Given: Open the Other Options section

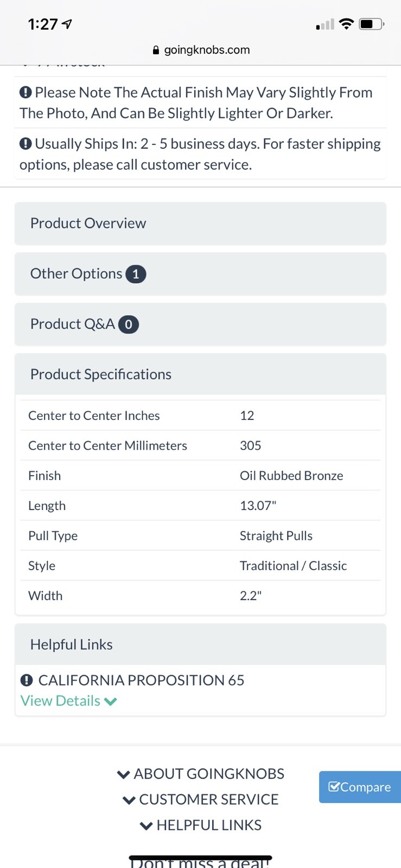Looking at the screenshot, I should coord(200,274).
